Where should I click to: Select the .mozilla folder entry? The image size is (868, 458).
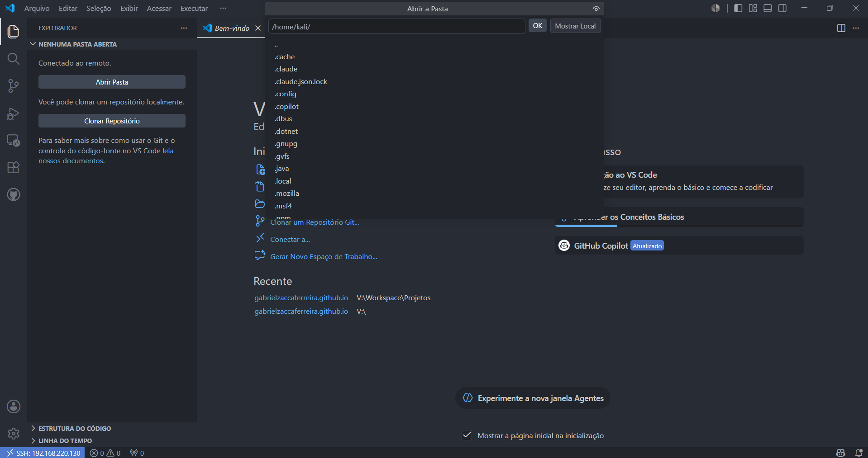434,193
